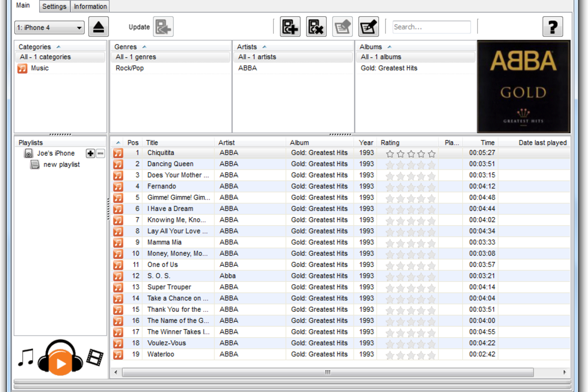588x392 pixels.
Task: Click the music icon on Dancing Queen row
Action: click(x=118, y=164)
